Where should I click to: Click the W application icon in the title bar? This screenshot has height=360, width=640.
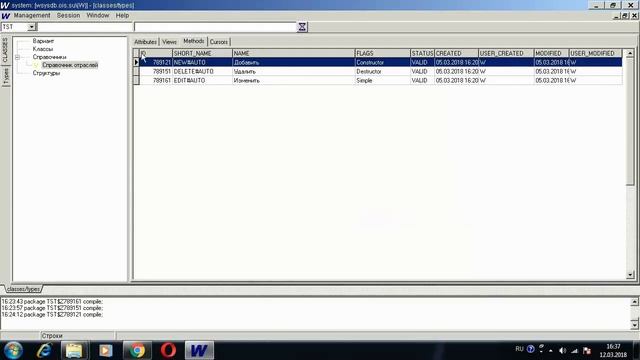click(x=4, y=5)
